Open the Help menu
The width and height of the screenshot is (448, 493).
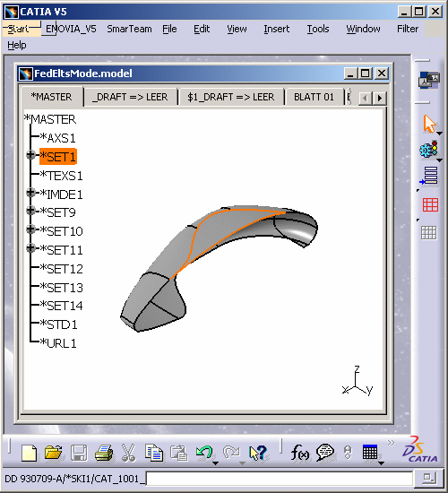tap(17, 46)
